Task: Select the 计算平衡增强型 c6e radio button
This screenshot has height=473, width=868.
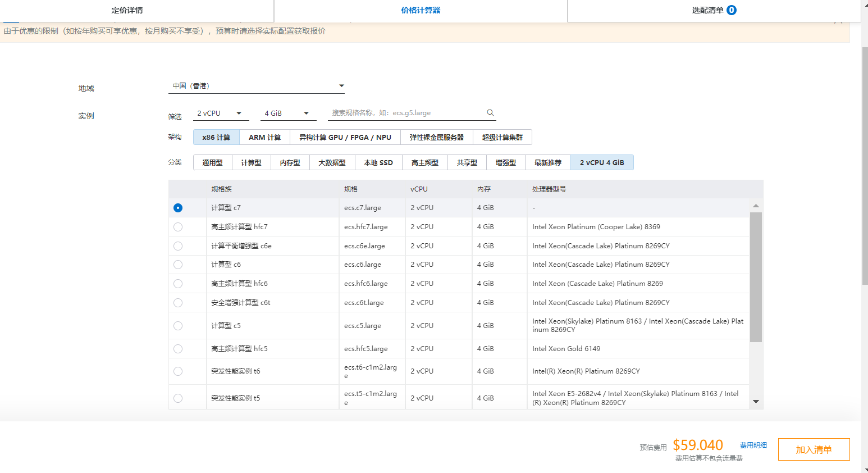Action: [178, 246]
